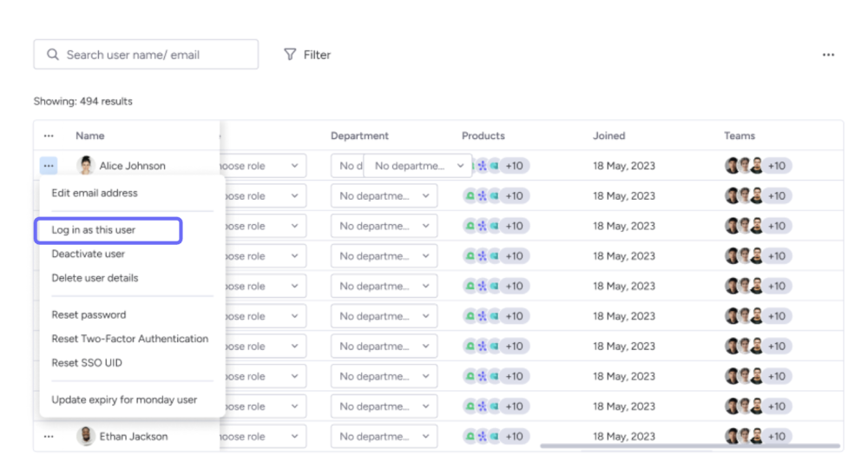Viewport: 868px width, 476px height.
Task: Click Edit email address option
Action: tap(94, 193)
